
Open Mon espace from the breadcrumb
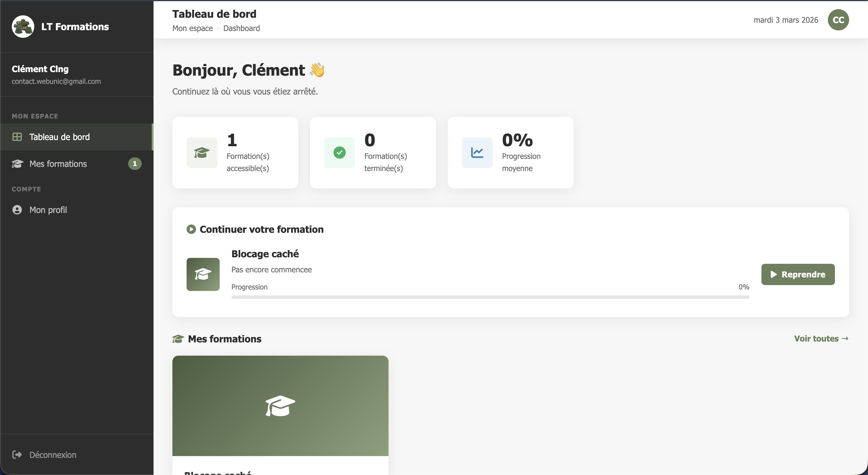(192, 28)
